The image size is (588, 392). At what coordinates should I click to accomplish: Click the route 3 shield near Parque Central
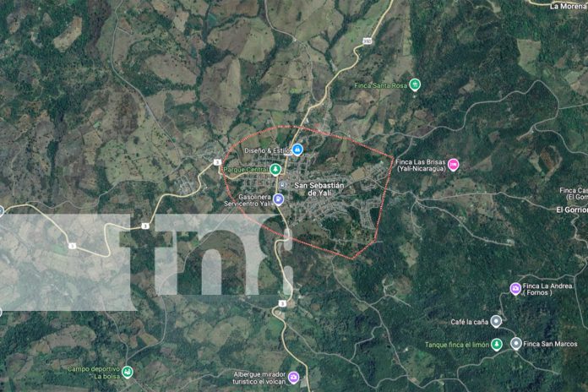(217, 162)
